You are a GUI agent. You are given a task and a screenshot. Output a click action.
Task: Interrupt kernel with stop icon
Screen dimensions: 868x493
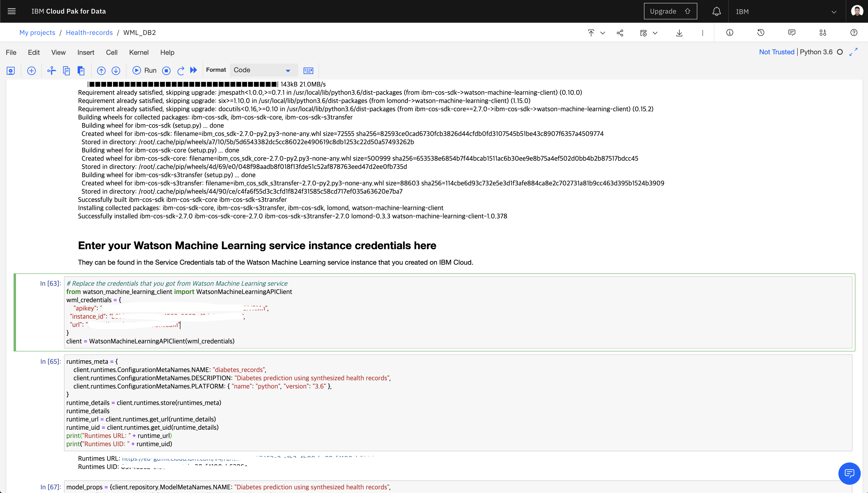[x=166, y=71]
